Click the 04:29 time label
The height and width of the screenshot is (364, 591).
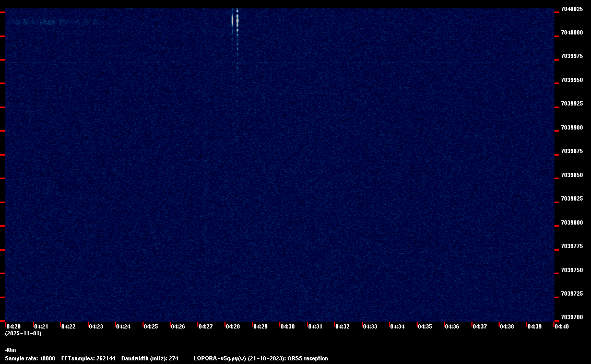pos(261,326)
